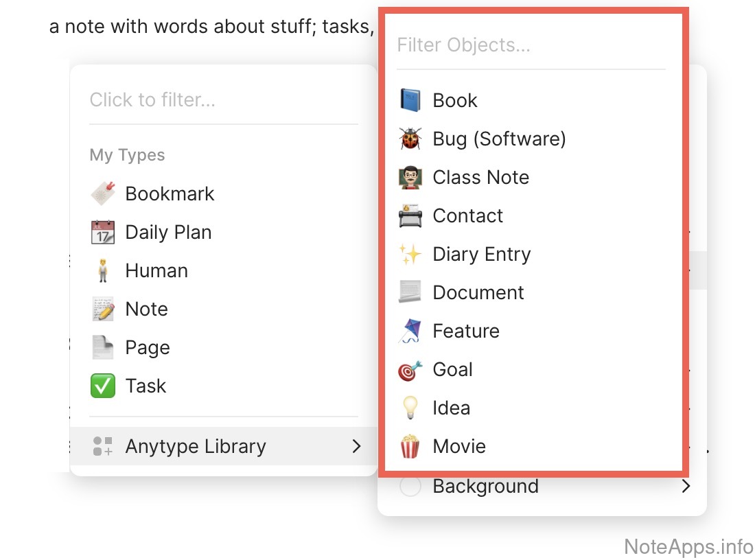Screen dimensions: 755x560
Task: Choose the Page type
Action: 148,348
